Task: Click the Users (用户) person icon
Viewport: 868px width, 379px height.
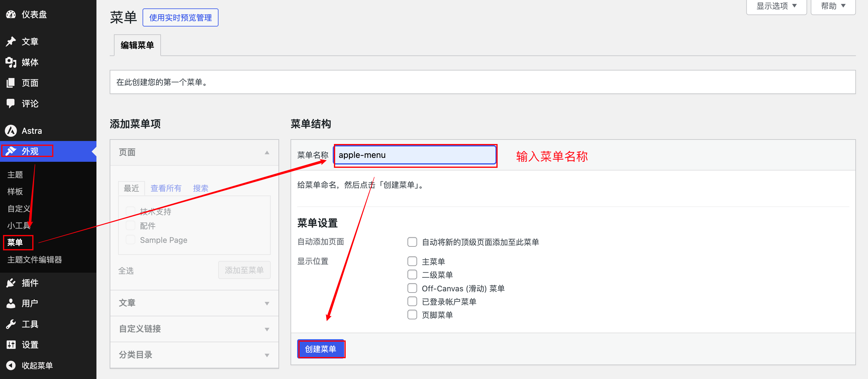Action: point(11,304)
